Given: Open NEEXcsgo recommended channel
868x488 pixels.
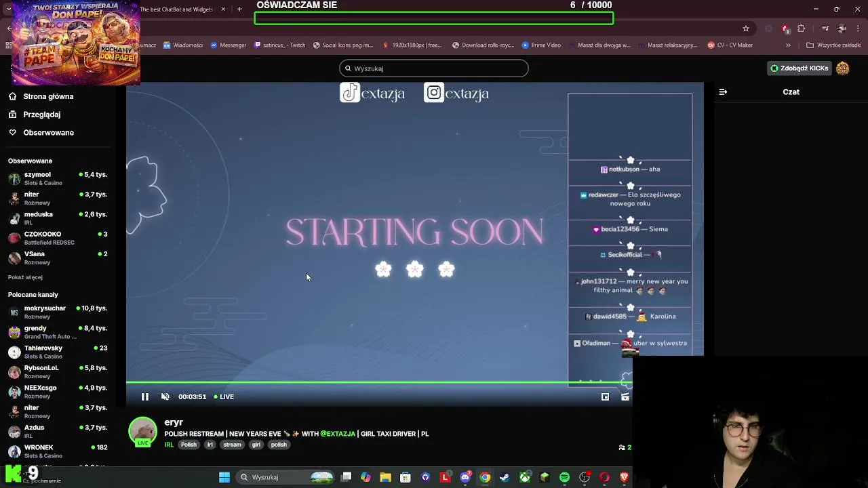Looking at the screenshot, I should 58,391.
